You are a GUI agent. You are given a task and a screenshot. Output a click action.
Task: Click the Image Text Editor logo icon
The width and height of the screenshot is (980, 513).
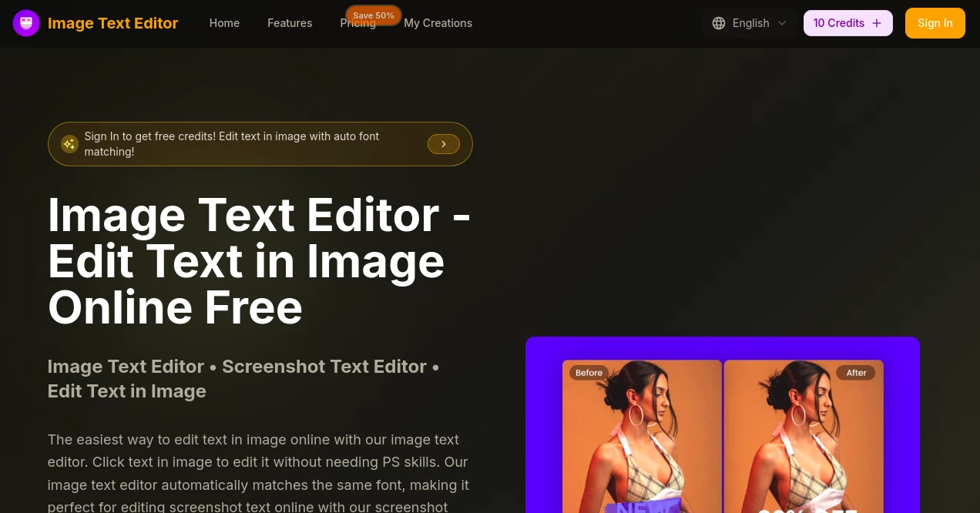(x=26, y=23)
